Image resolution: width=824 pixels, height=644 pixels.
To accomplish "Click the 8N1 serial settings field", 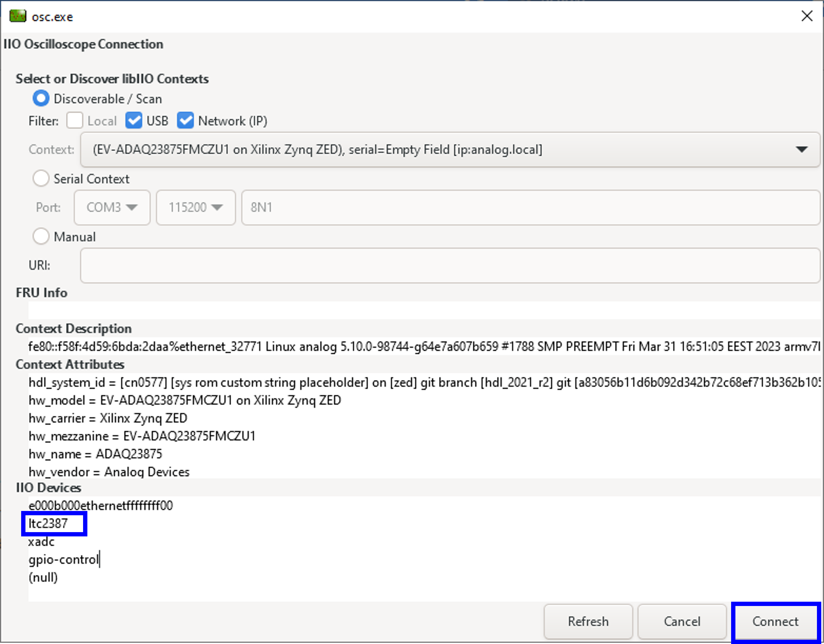I will (x=531, y=207).
